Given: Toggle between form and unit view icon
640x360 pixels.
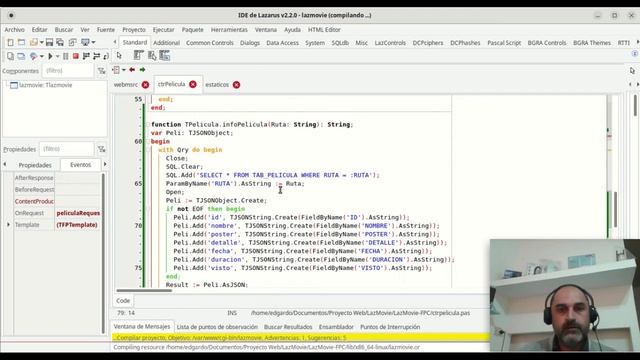Looking at the screenshot, I should point(73,42).
